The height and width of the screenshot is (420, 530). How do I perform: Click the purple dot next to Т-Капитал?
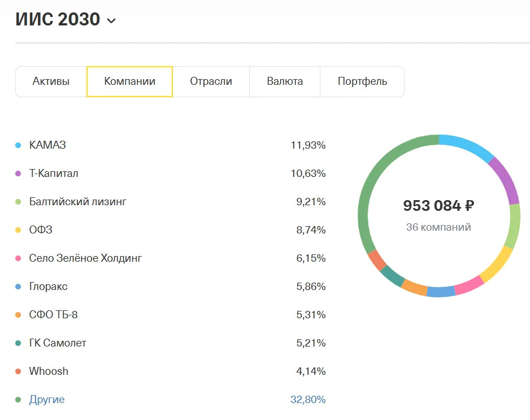(x=18, y=174)
